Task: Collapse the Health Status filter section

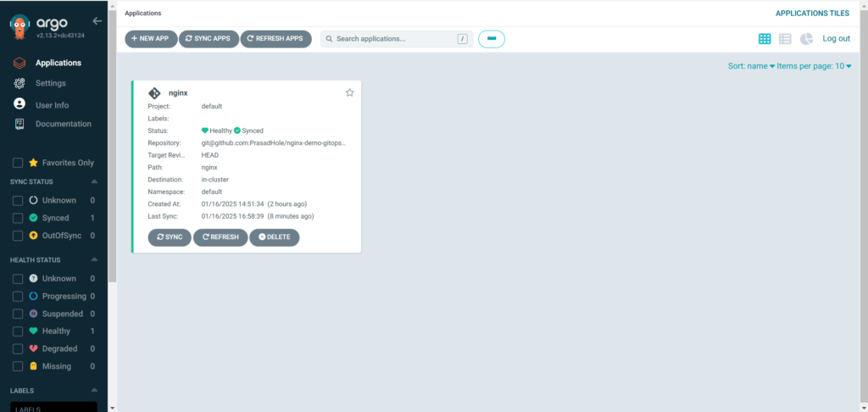Action: [94, 259]
